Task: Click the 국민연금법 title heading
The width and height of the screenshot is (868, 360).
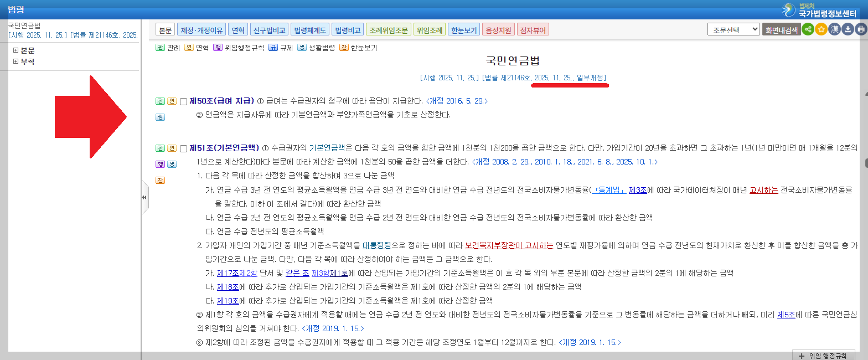Action: coord(513,60)
